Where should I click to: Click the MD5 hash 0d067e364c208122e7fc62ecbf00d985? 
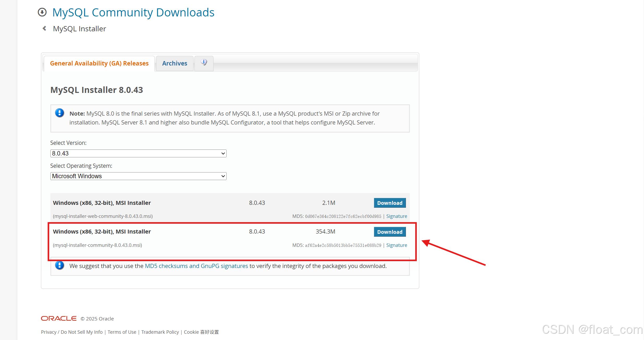pos(343,216)
